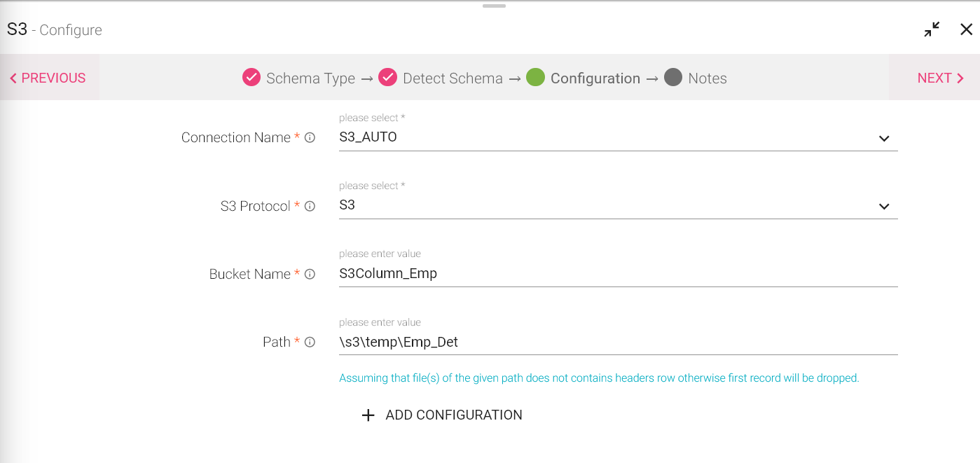980x463 pixels.
Task: Go to the Notes step
Action: click(708, 78)
